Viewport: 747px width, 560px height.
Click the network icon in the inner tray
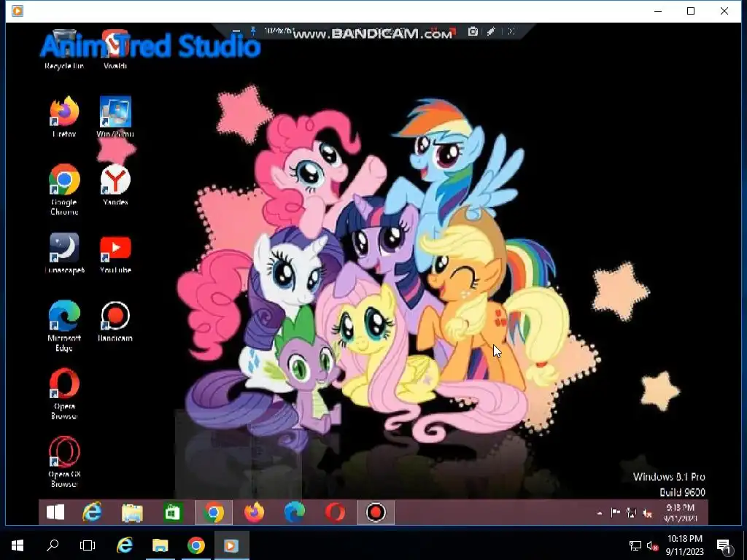click(631, 513)
